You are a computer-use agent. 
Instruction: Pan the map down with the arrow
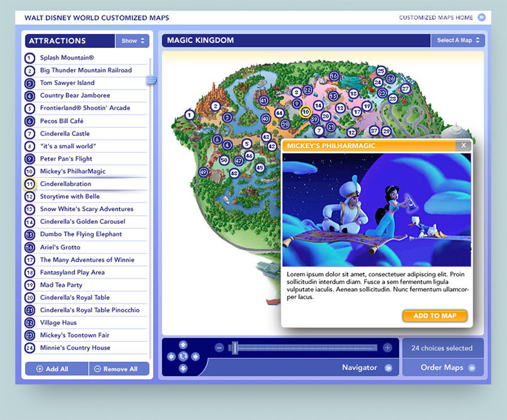point(183,368)
